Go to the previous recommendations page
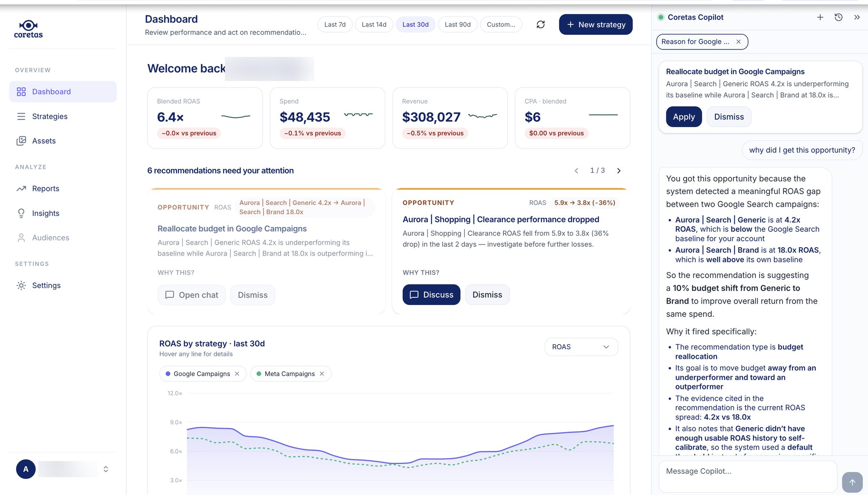The height and width of the screenshot is (495, 868). 576,170
